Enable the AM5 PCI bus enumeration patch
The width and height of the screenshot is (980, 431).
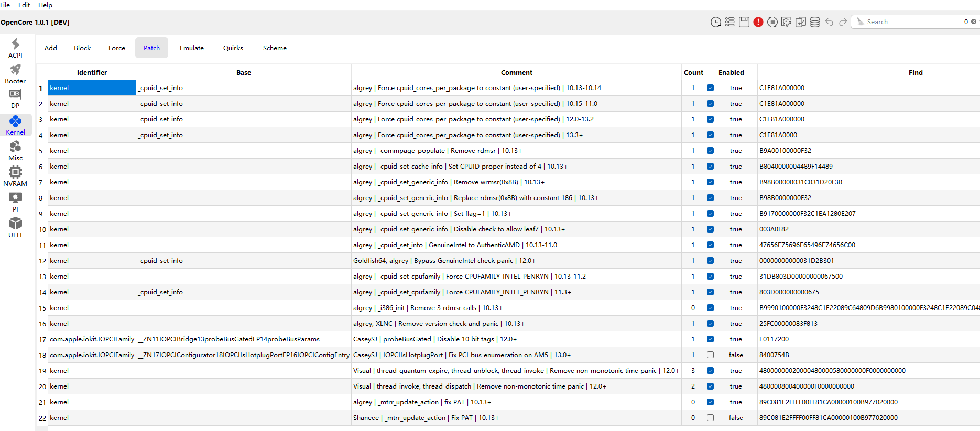710,355
